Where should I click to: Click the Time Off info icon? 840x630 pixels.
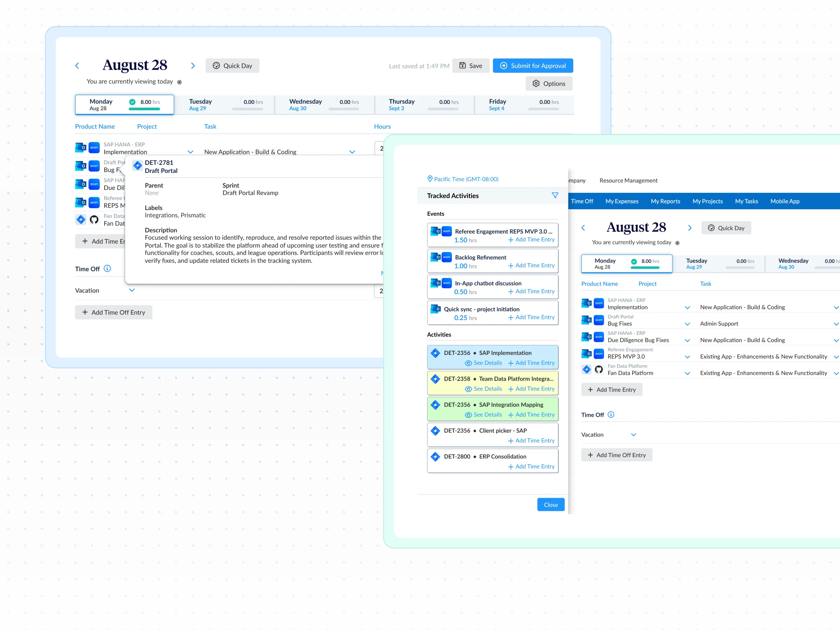click(x=107, y=268)
